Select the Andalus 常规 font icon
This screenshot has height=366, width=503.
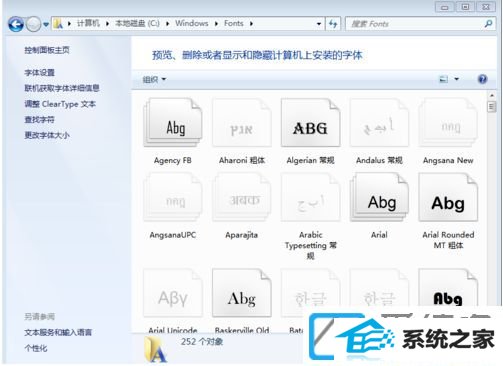click(x=379, y=123)
